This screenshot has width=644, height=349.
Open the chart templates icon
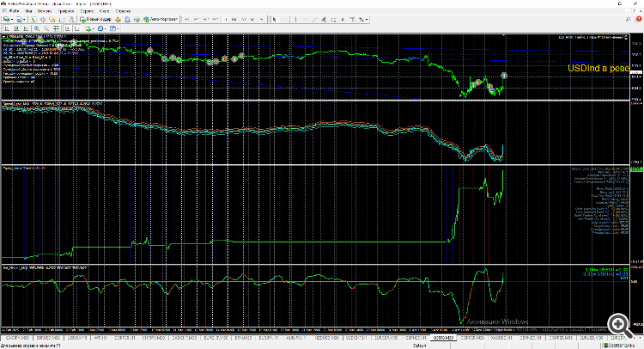[112, 28]
